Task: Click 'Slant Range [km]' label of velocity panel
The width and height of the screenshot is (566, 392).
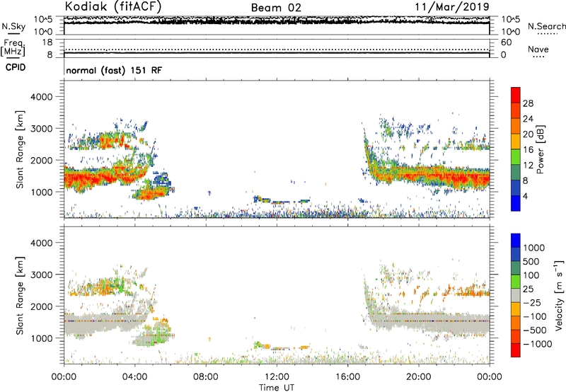Action: click(x=20, y=296)
